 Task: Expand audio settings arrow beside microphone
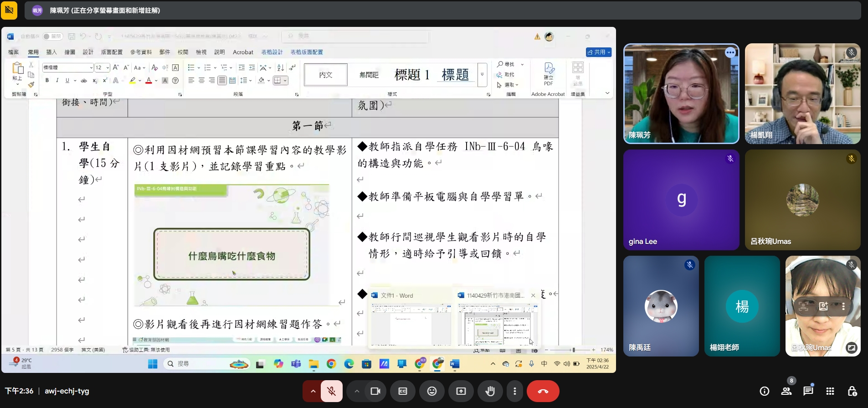(x=313, y=391)
